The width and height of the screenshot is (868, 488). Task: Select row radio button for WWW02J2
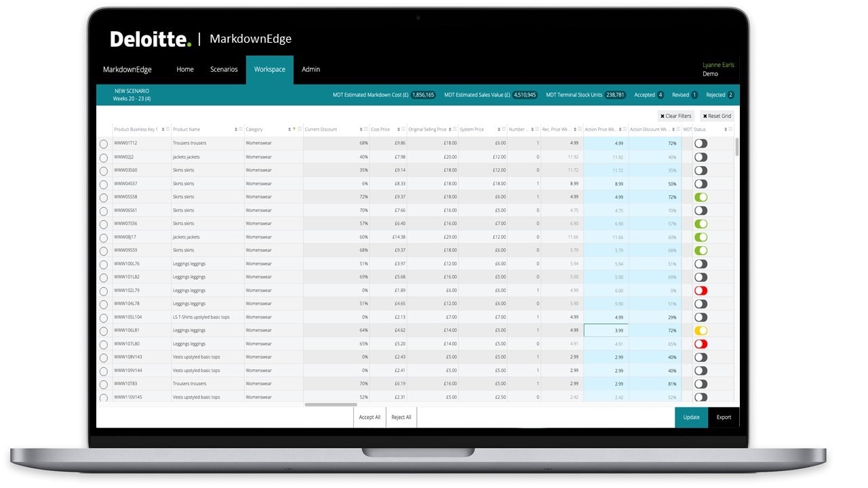(x=104, y=157)
